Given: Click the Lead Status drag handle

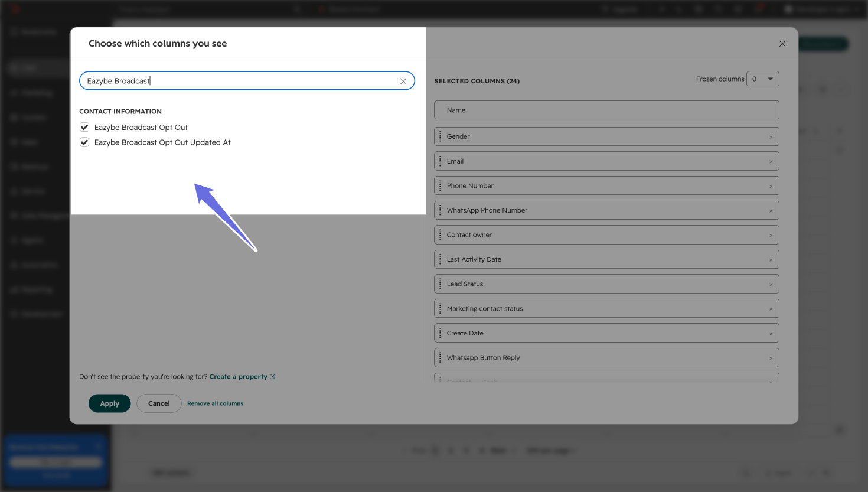Looking at the screenshot, I should pos(440,284).
